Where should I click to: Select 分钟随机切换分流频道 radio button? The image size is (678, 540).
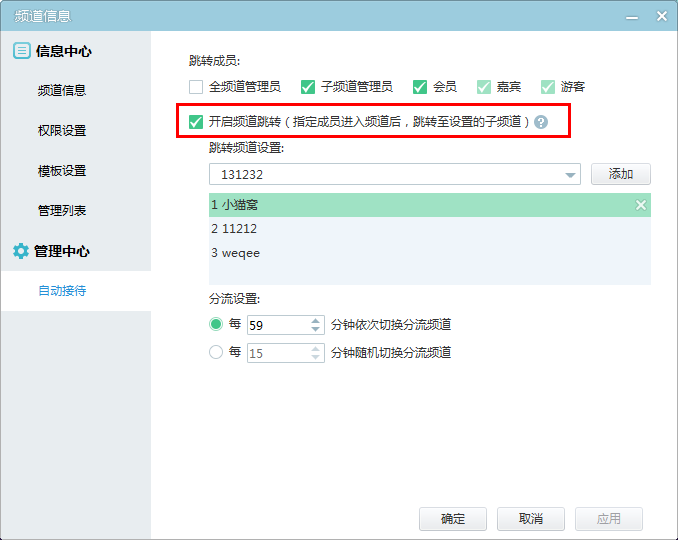(x=216, y=352)
